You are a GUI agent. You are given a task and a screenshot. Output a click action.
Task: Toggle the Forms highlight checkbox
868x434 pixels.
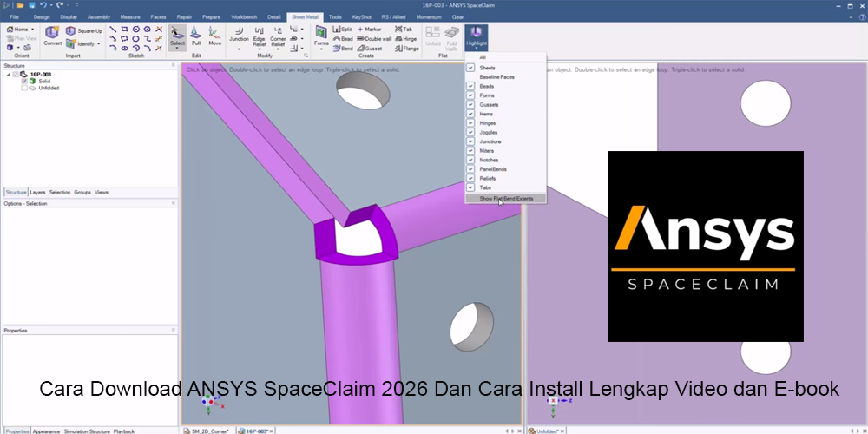click(470, 95)
